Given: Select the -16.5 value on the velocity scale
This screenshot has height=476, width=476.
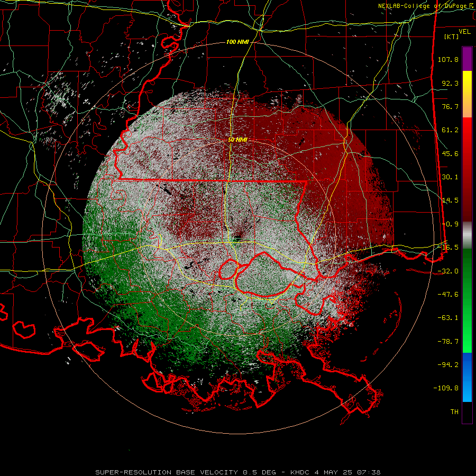Looking at the screenshot, I should (450, 248).
